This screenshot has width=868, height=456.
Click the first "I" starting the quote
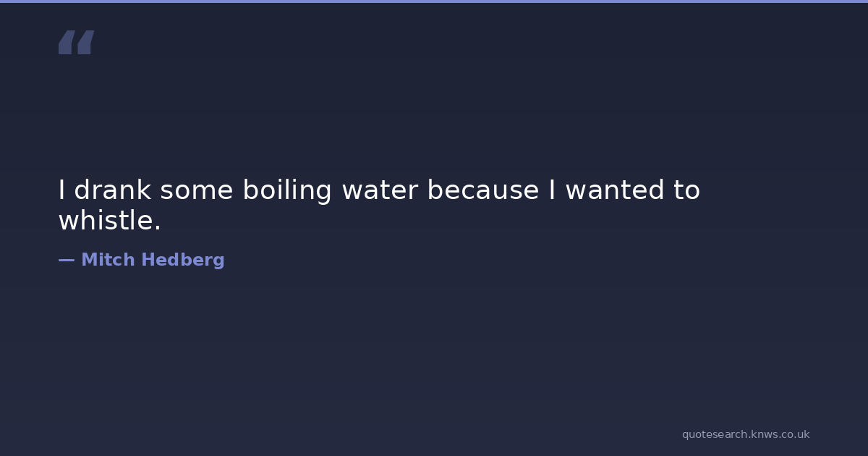click(x=62, y=190)
